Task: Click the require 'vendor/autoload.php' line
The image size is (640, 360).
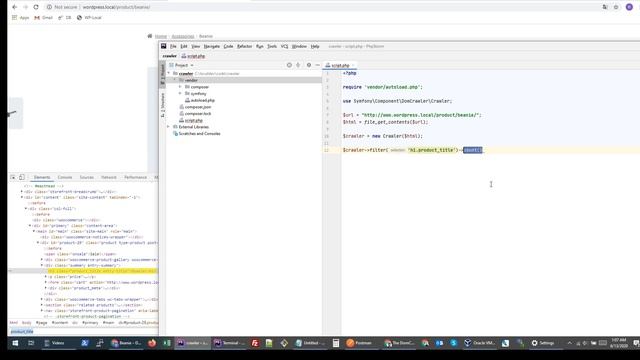Action: tap(382, 87)
